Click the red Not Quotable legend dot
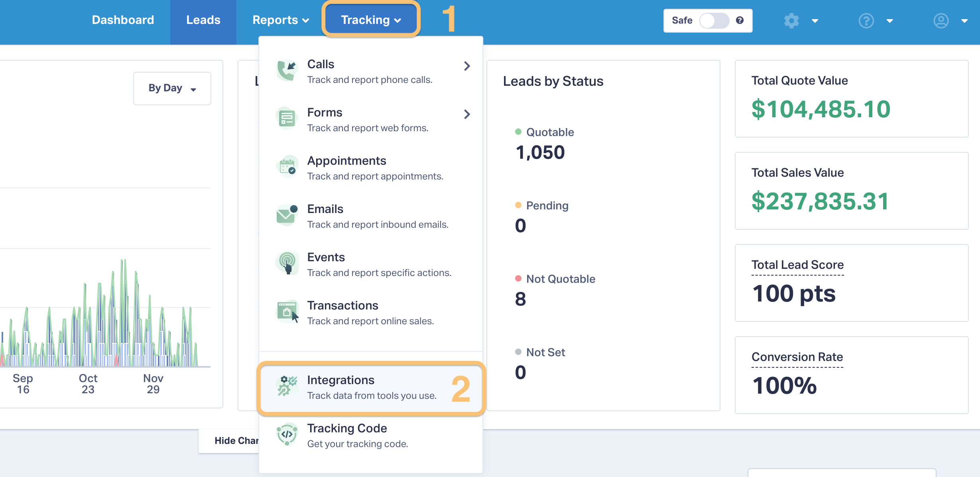Screen dimensions: 980x477 518,278
